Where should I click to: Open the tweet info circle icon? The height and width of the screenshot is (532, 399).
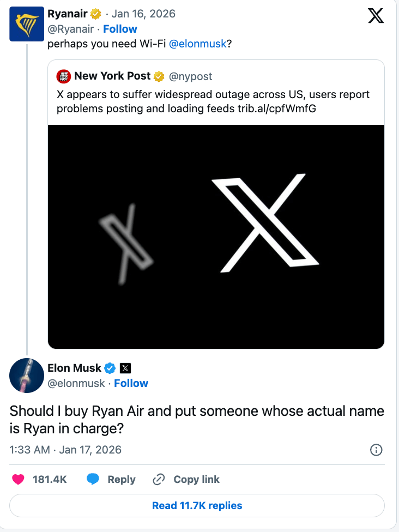coord(376,450)
